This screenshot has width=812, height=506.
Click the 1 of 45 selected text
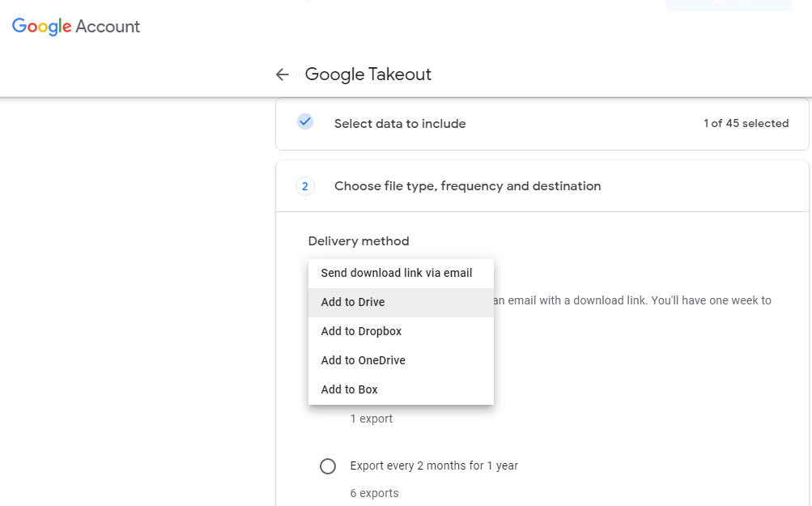click(746, 123)
